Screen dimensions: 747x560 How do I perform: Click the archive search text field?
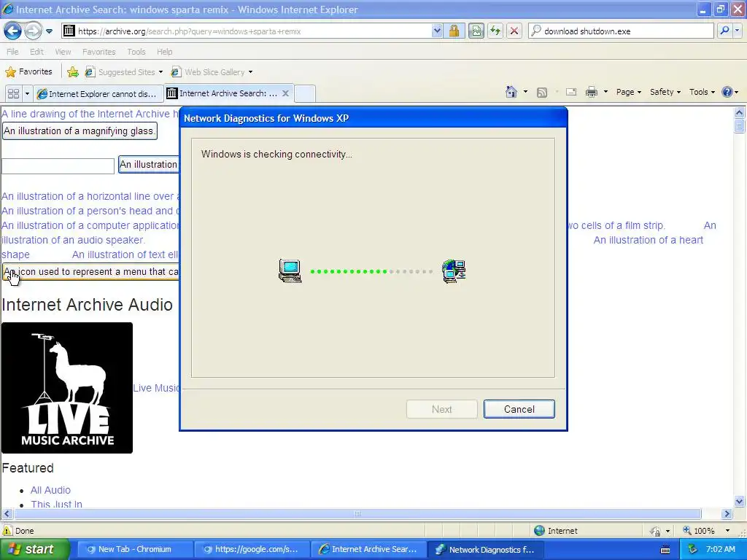58,166
